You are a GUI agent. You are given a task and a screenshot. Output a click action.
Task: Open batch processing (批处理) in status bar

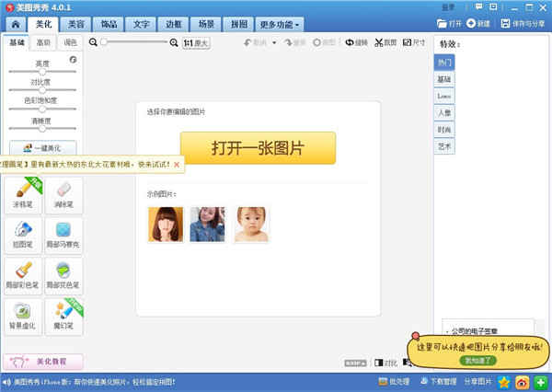tap(394, 382)
